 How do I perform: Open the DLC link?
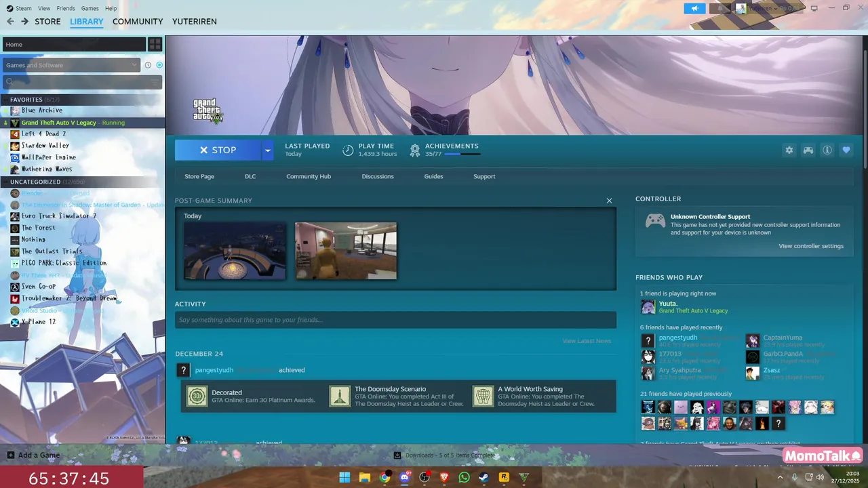250,176
